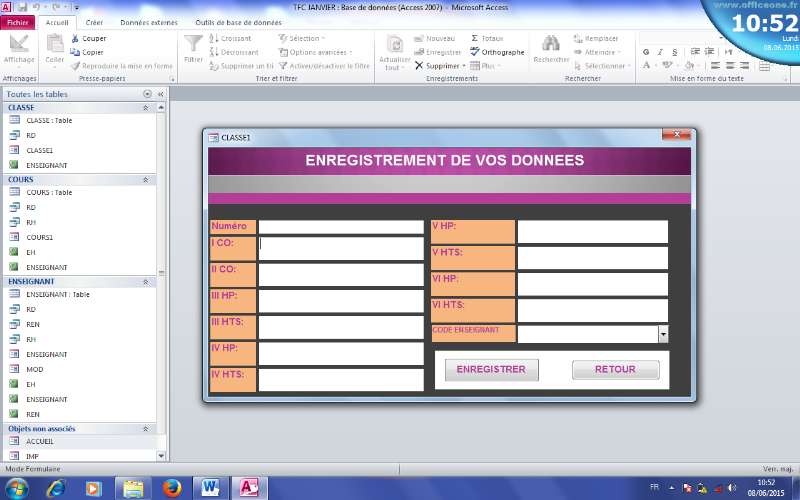The height and width of the screenshot is (500, 800).
Task: Click the Copier command
Action: click(87, 52)
